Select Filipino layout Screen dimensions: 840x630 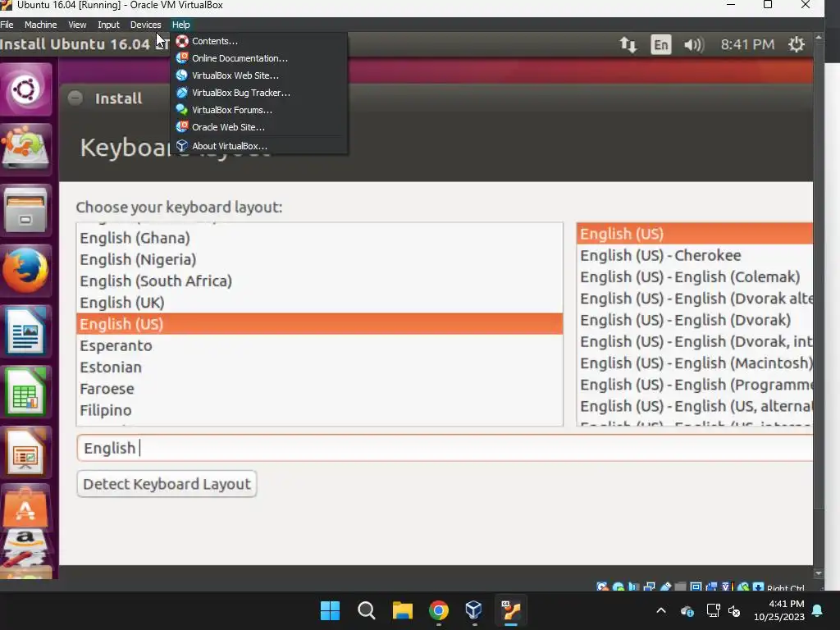(x=319, y=410)
